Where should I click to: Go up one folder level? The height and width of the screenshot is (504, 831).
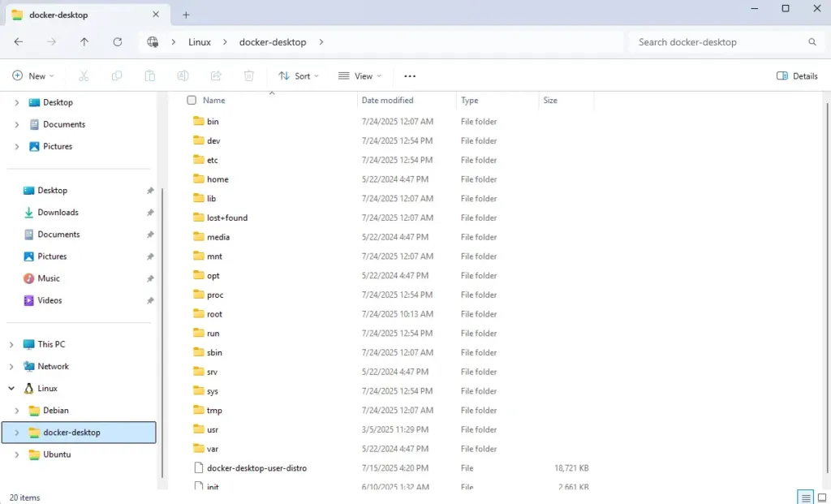pyautogui.click(x=84, y=42)
